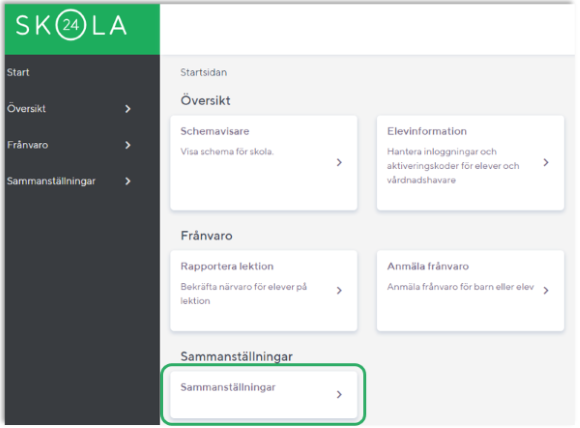Viewport: 580px width, 428px height.
Task: Click the Startsidan breadcrumb text
Action: [x=204, y=72]
